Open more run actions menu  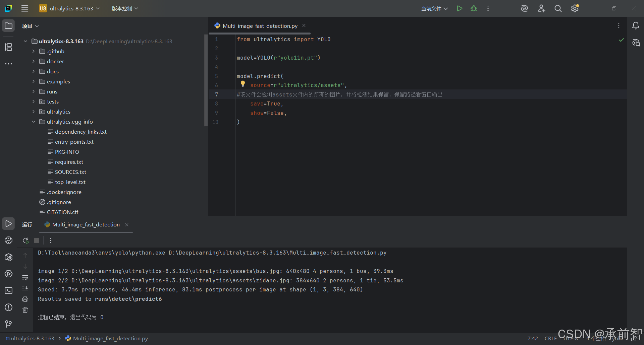coord(488,8)
